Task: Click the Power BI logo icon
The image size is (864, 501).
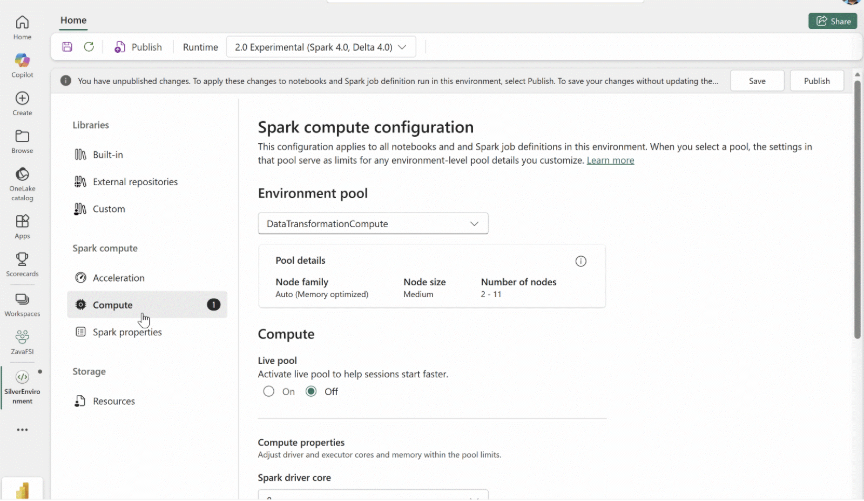Action: pos(22,490)
